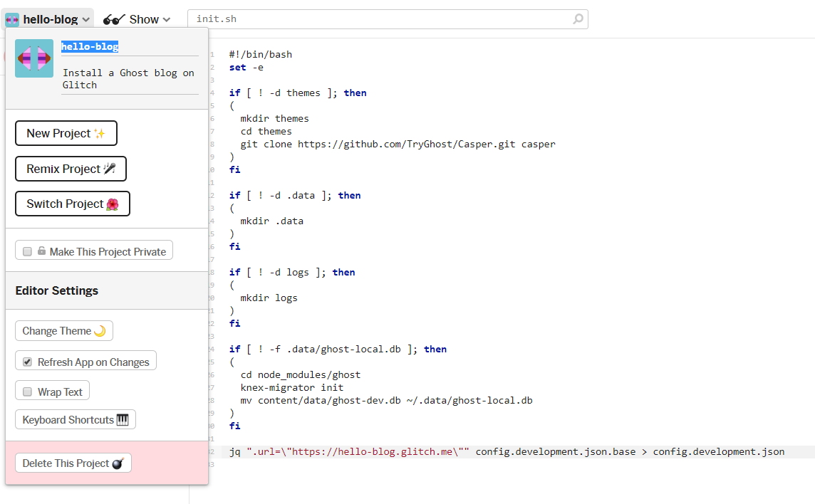Click the sparkles icon on New Project
Viewport: 815px width, 504px height.
pos(100,134)
